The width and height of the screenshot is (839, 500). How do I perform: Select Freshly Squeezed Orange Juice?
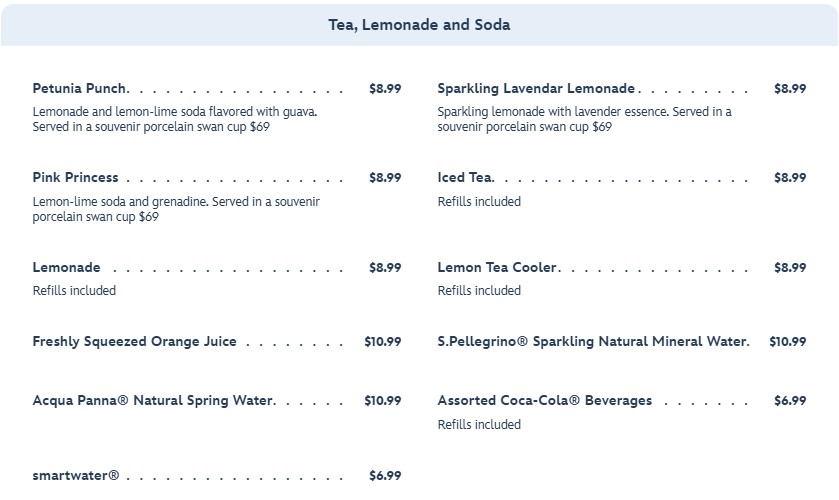pos(134,341)
